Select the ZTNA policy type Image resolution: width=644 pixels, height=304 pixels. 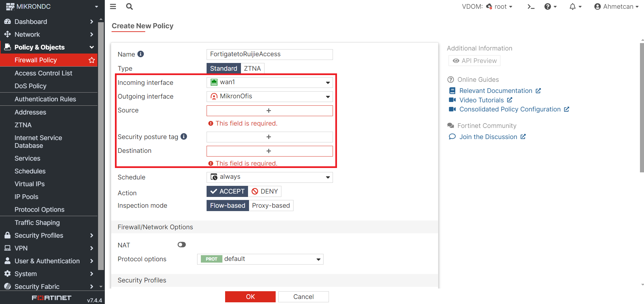point(252,68)
